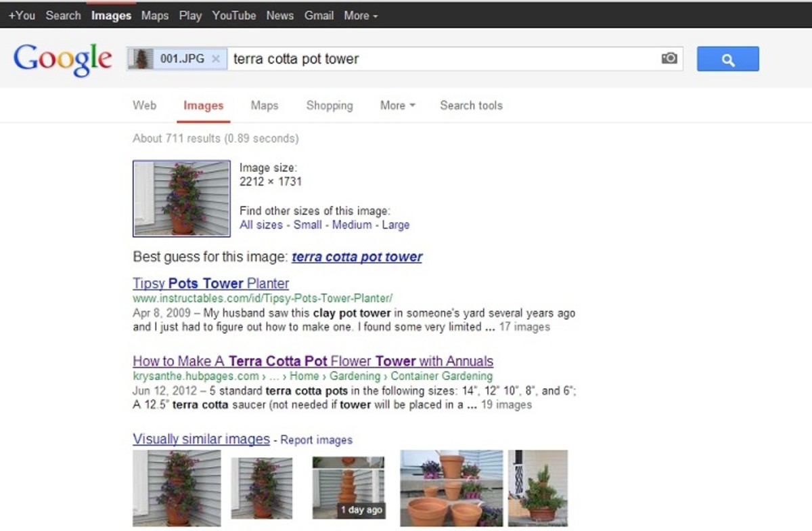812x531 pixels.
Task: Open Search tools options
Action: tap(471, 106)
